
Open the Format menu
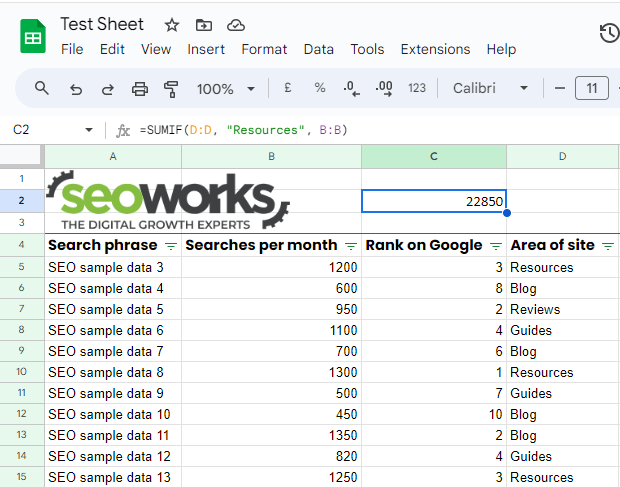click(x=264, y=49)
